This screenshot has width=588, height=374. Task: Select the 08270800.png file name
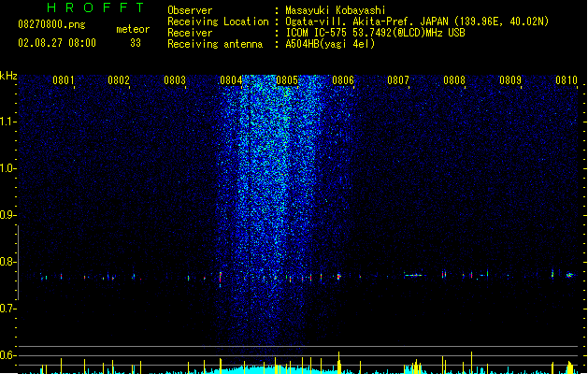(51, 24)
